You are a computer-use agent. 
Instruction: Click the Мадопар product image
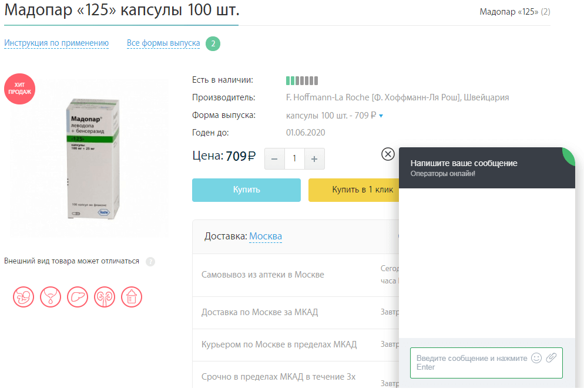coord(93,159)
